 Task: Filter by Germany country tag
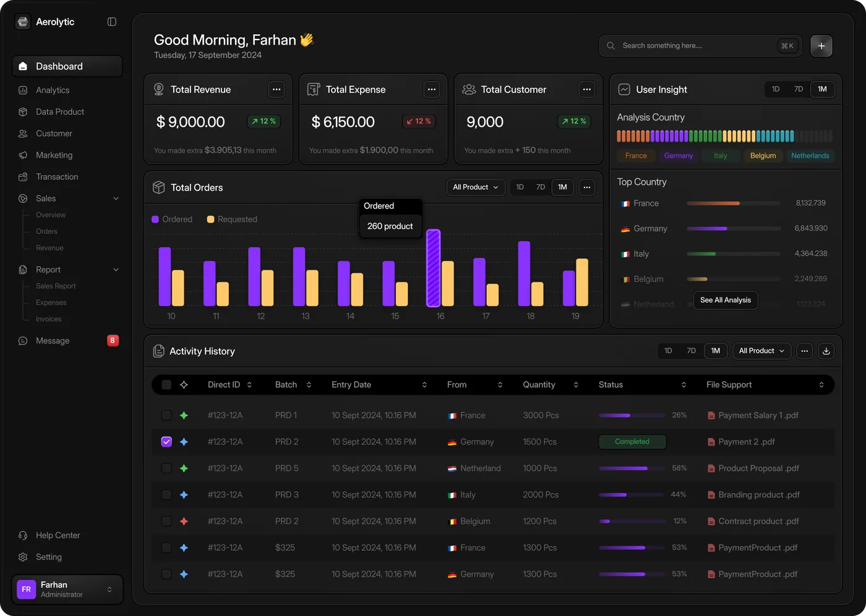pos(679,156)
